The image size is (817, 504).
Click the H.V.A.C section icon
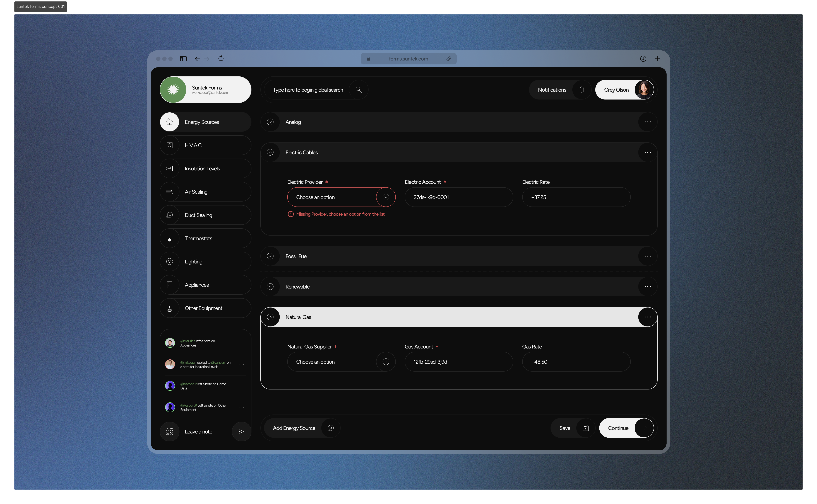[x=169, y=145]
